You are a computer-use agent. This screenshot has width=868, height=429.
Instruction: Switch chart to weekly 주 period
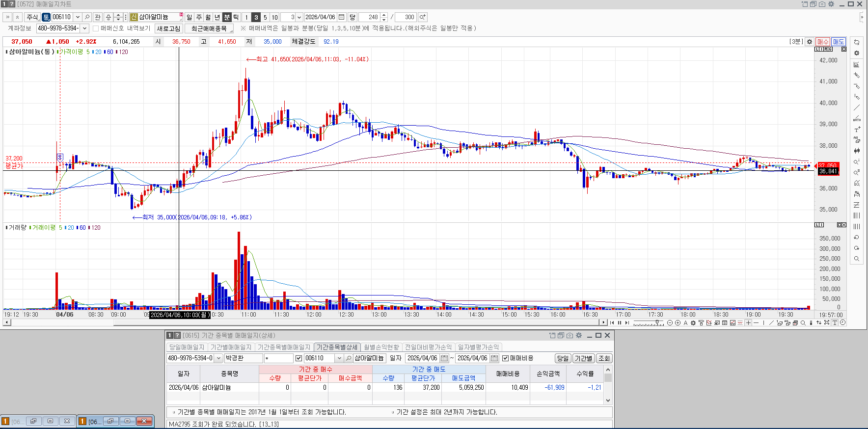click(x=199, y=17)
